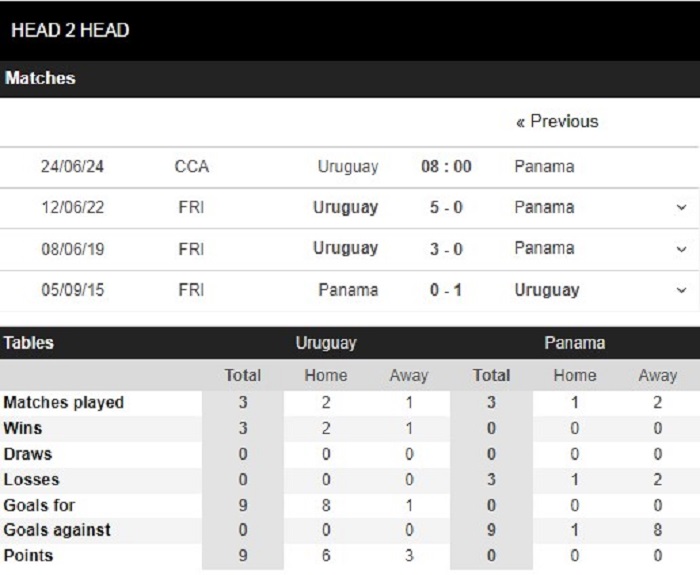The height and width of the screenshot is (575, 700).
Task: Expand the 08/06/19 match details chevron
Action: (x=681, y=249)
